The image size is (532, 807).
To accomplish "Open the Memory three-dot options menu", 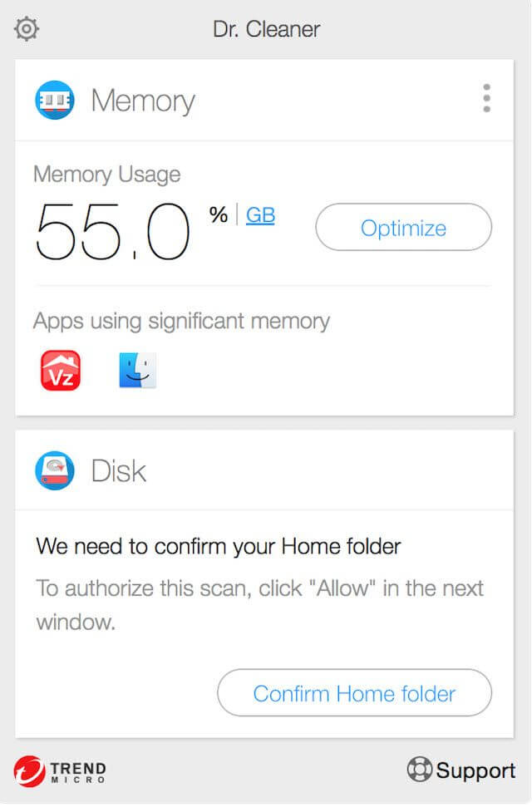I will 486,98.
